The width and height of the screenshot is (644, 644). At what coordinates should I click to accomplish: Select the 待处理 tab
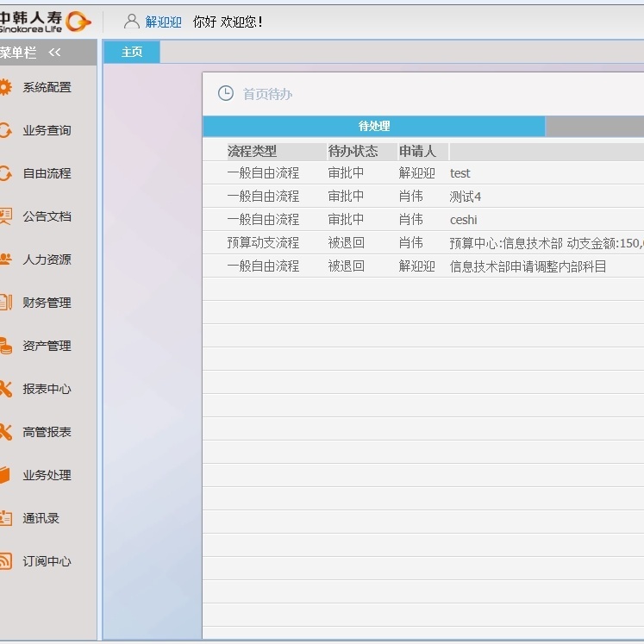click(x=373, y=127)
